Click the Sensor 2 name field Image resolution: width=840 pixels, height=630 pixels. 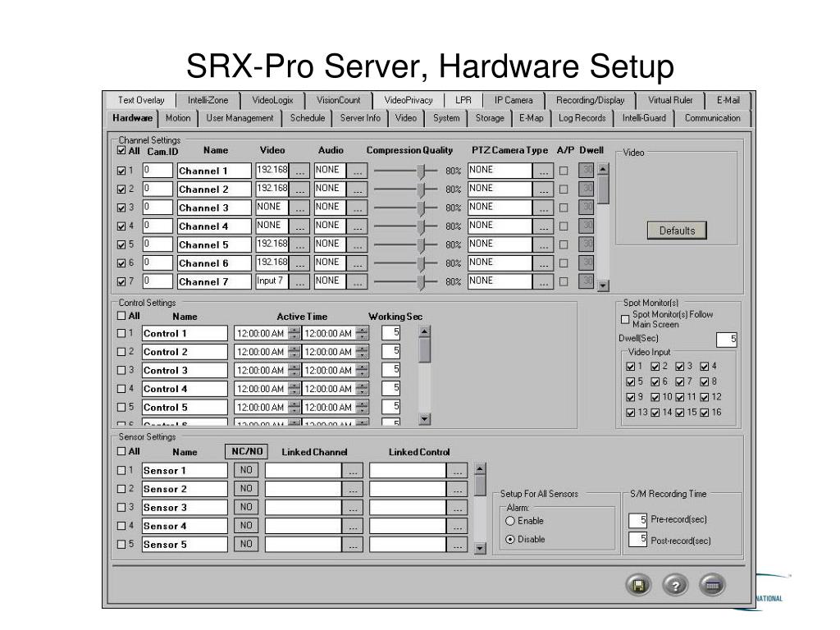pos(185,490)
